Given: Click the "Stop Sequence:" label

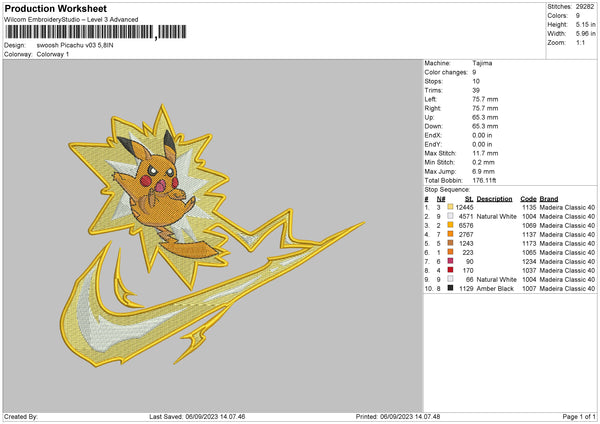Looking at the screenshot, I should [447, 189].
